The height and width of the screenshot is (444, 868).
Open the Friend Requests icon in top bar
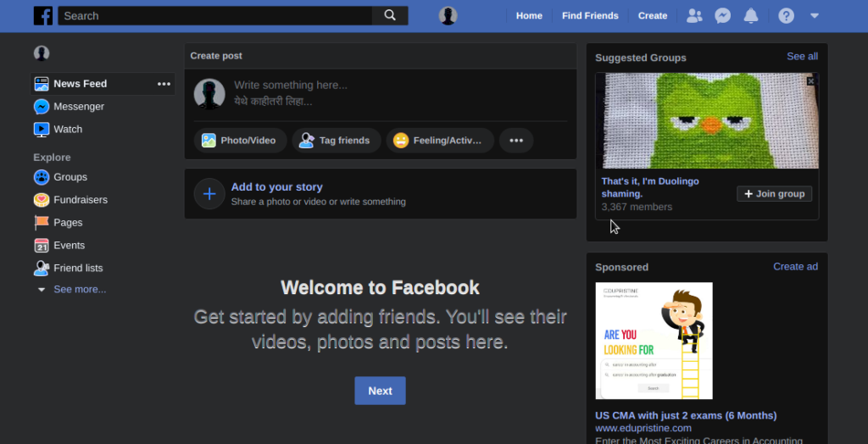(694, 15)
